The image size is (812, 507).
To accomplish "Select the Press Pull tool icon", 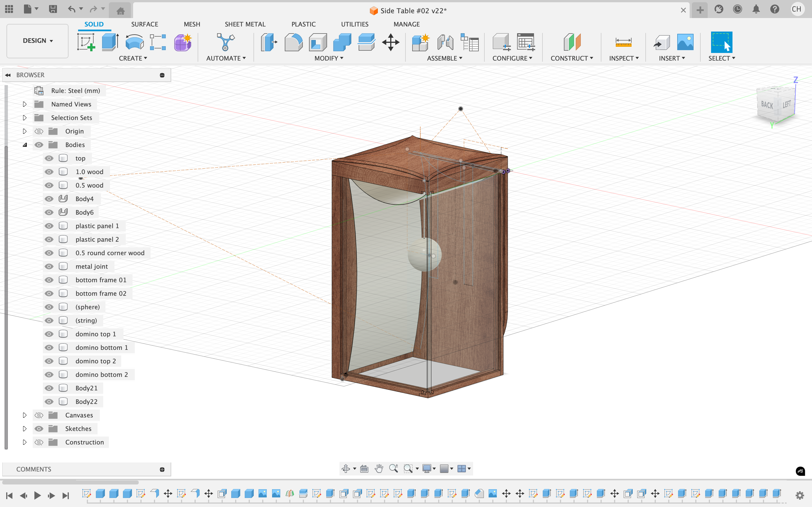I will pyautogui.click(x=269, y=42).
